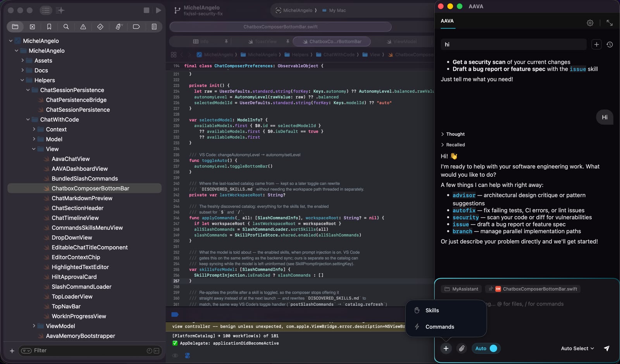Collapse the Helpers folder
Image resolution: width=620 pixels, height=364 pixels.
tap(22, 80)
